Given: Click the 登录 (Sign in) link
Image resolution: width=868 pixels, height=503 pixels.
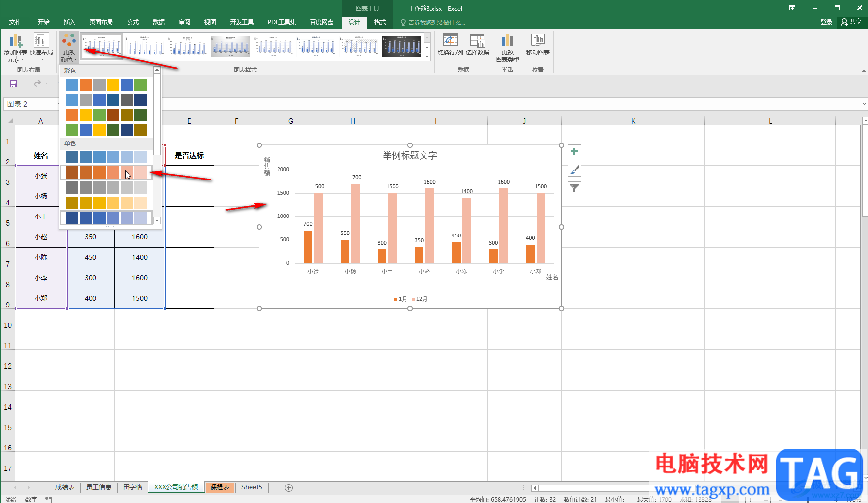Looking at the screenshot, I should coord(827,22).
